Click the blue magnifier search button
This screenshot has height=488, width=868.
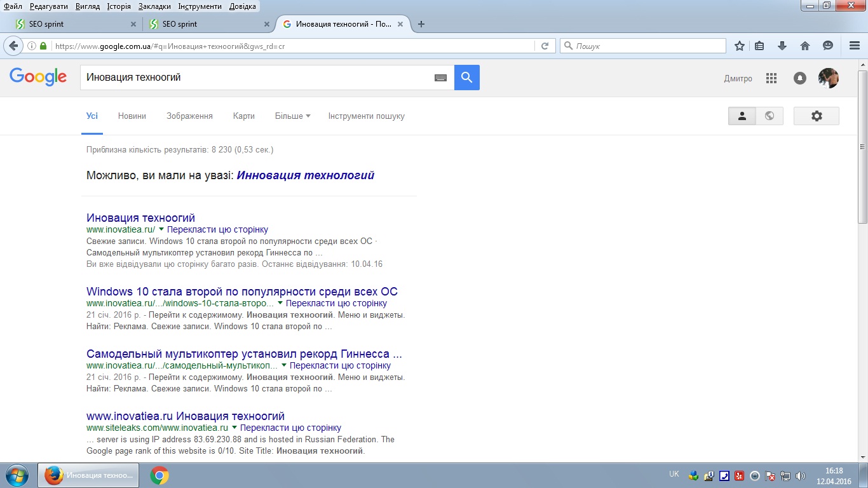pos(467,78)
